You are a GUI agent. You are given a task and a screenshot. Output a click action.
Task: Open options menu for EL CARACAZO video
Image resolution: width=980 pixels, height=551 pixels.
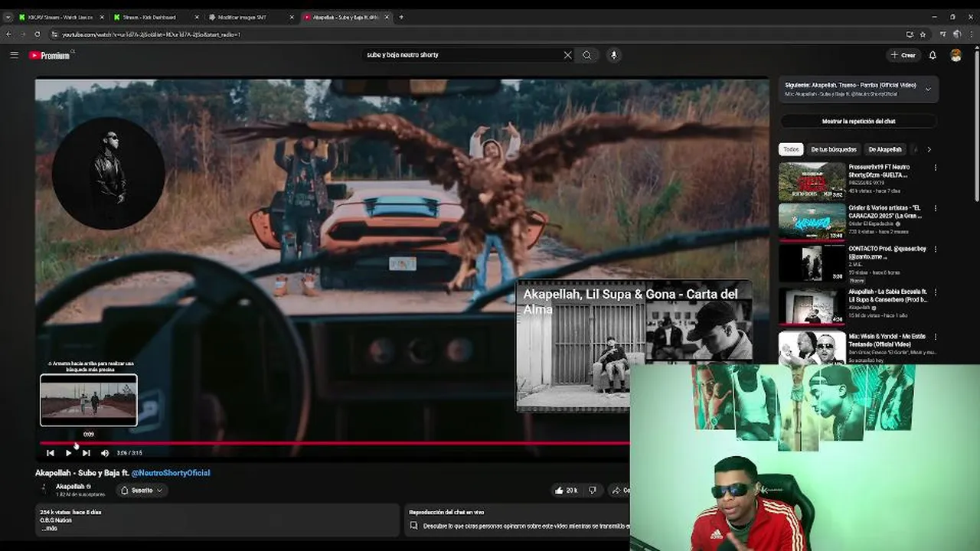point(935,208)
